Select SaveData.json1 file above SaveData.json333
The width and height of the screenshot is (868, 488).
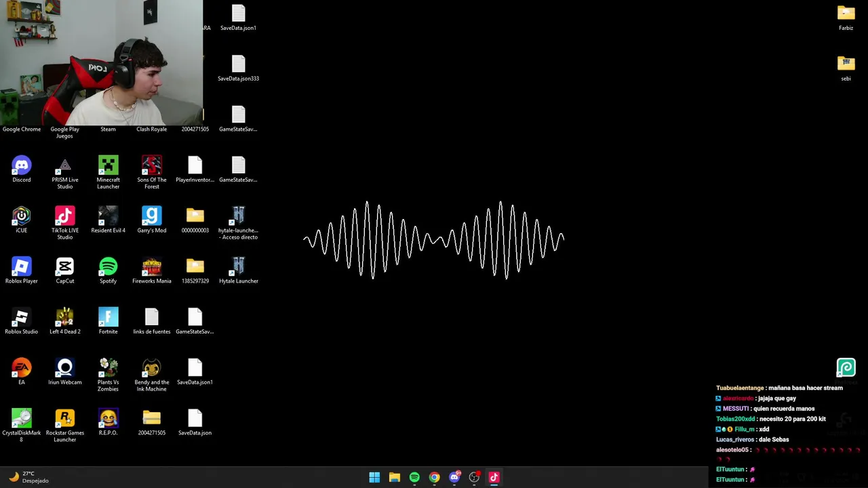tap(239, 18)
